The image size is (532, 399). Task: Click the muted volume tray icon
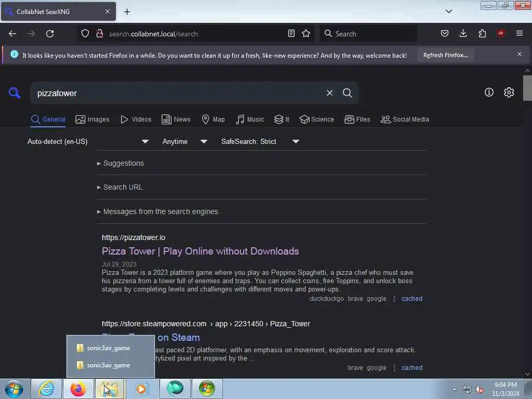[480, 390]
